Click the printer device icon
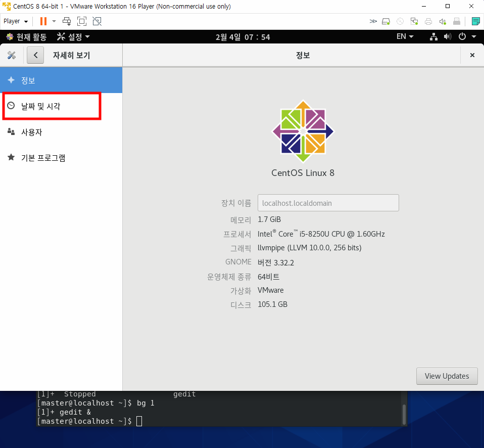 (428, 21)
